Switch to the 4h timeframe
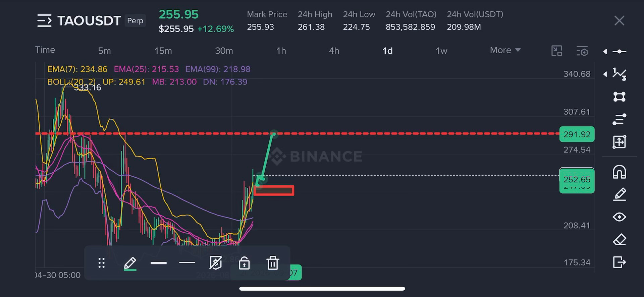The image size is (644, 297). (334, 51)
